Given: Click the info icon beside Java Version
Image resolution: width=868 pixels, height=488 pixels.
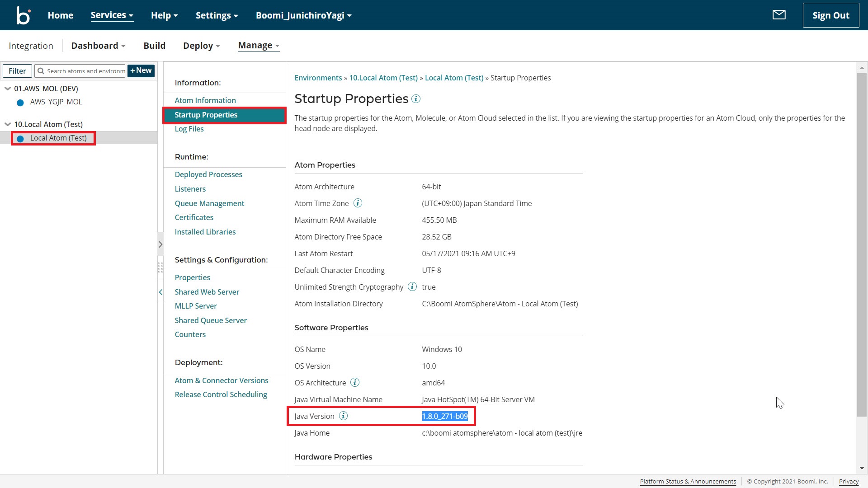Looking at the screenshot, I should (344, 416).
